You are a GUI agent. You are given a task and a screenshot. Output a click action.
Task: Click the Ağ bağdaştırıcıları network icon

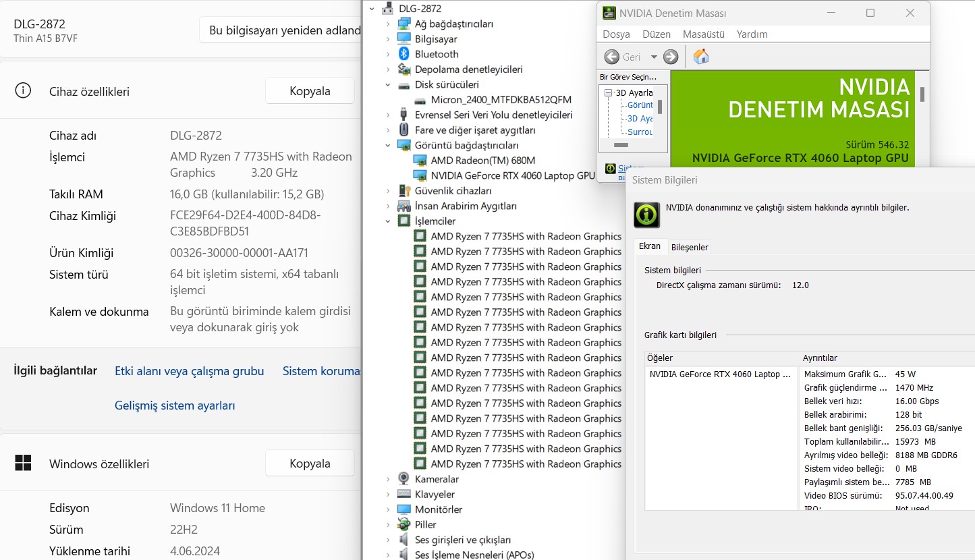pos(403,24)
